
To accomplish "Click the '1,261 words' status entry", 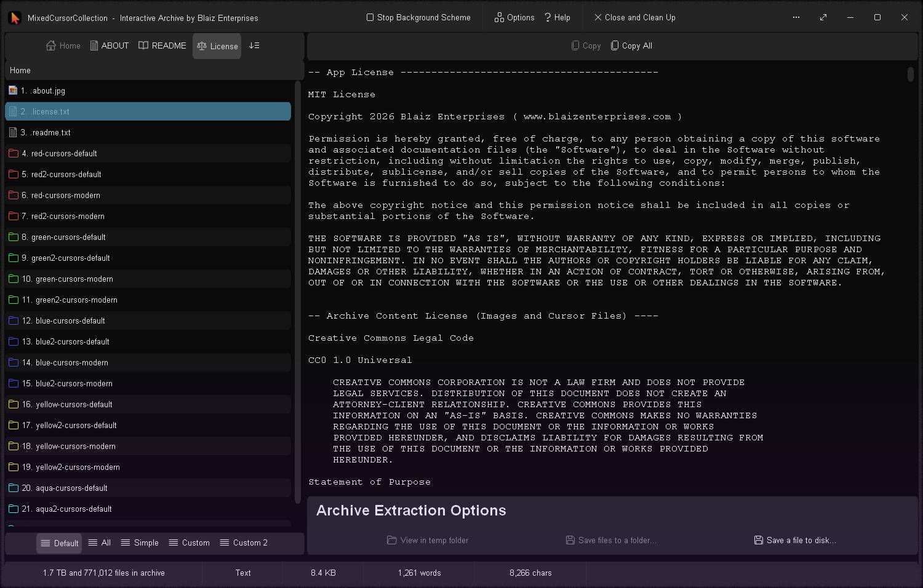I will click(420, 573).
